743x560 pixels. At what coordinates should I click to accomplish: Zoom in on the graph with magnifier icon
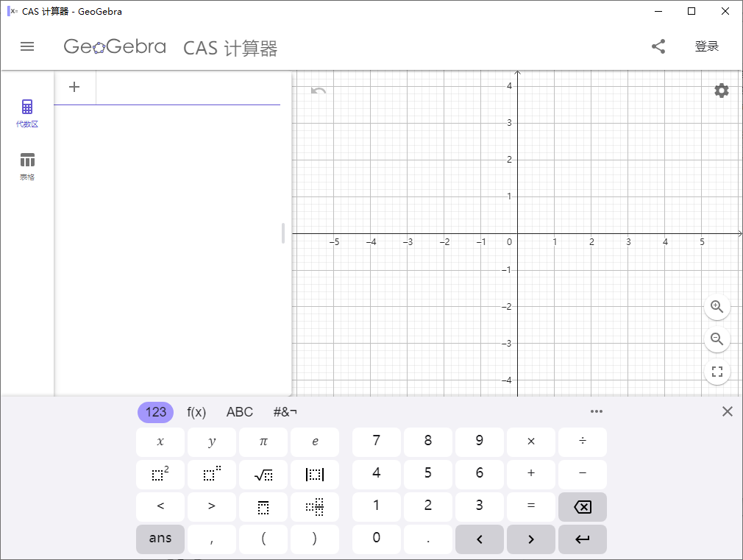tap(717, 307)
